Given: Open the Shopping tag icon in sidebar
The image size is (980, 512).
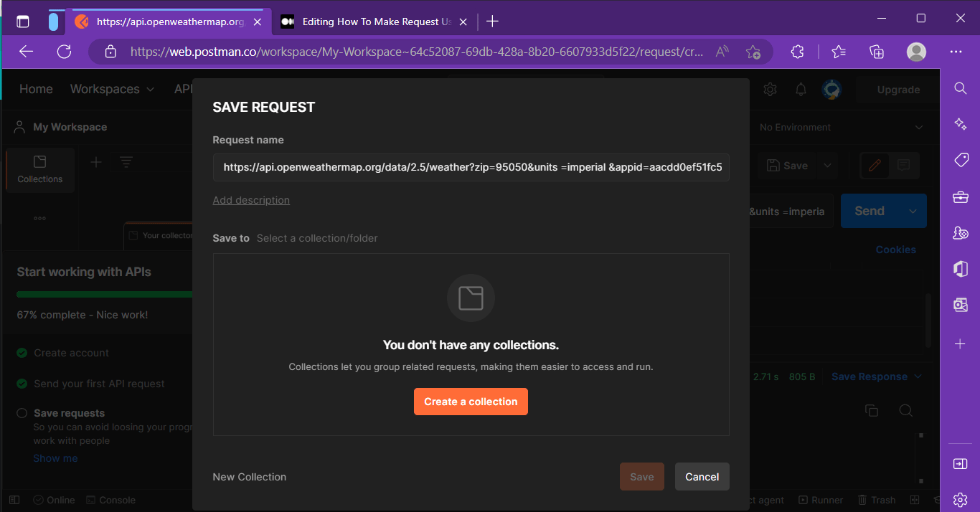Looking at the screenshot, I should click(x=961, y=160).
